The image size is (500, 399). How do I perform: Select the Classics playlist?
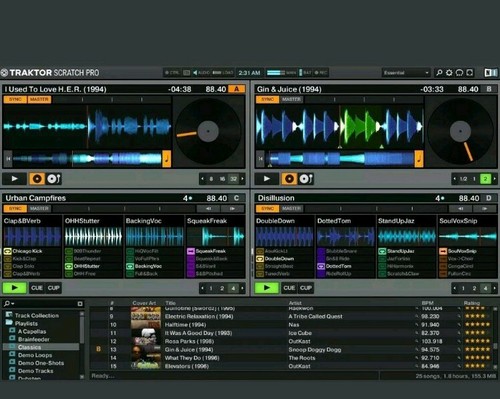41,347
